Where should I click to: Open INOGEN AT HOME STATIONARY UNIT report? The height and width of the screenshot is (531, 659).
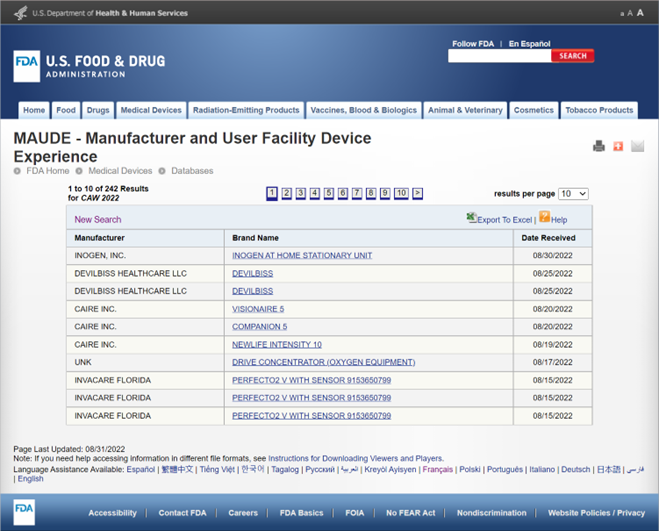pyautogui.click(x=302, y=256)
